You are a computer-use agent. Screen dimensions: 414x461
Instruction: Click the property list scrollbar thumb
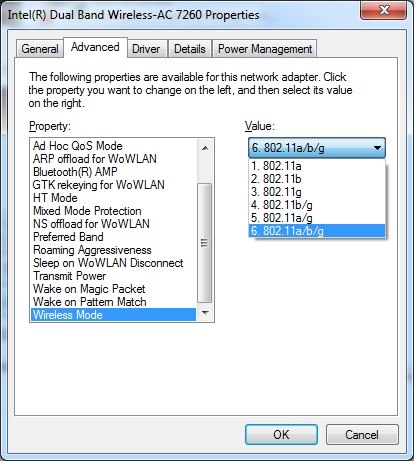pos(205,243)
